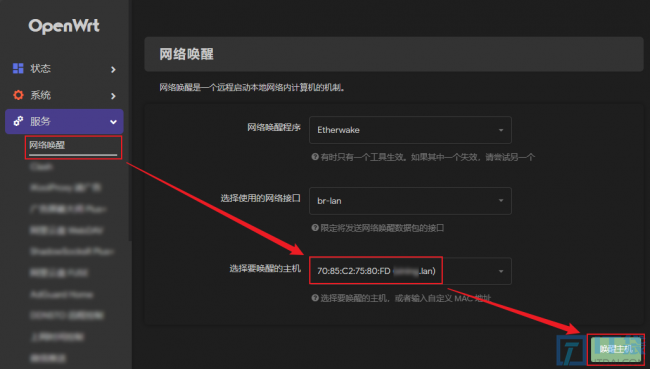Click the Status grid icon
Screen dimensions: 650x369
pyautogui.click(x=18, y=68)
